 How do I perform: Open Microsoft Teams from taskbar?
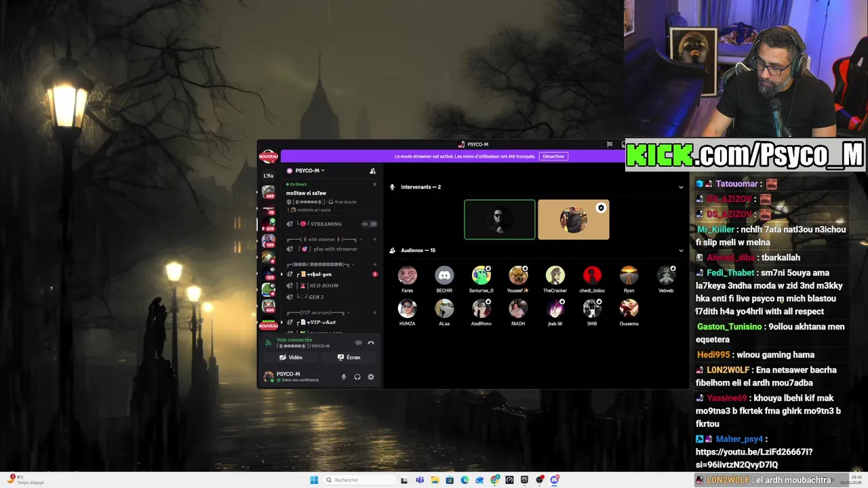click(x=420, y=480)
